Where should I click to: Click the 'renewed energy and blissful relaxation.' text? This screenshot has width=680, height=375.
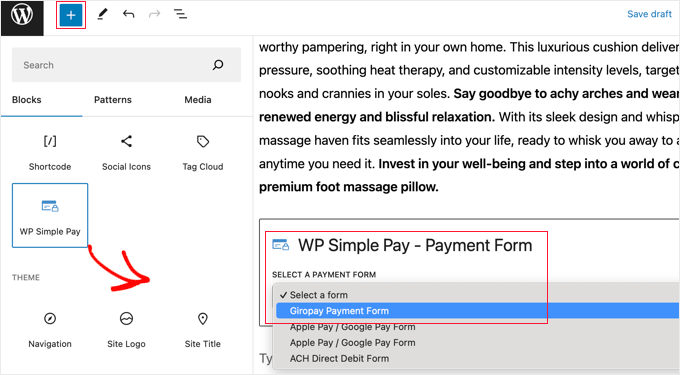(x=377, y=117)
